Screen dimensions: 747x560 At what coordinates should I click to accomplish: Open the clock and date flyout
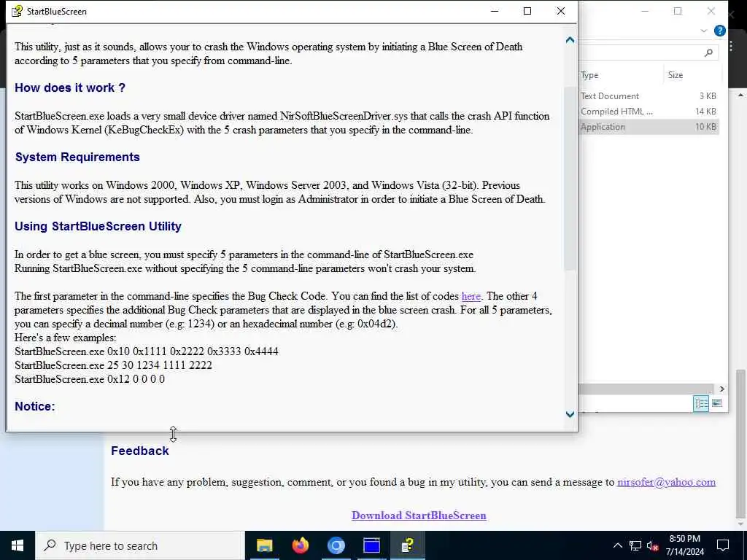(684, 545)
